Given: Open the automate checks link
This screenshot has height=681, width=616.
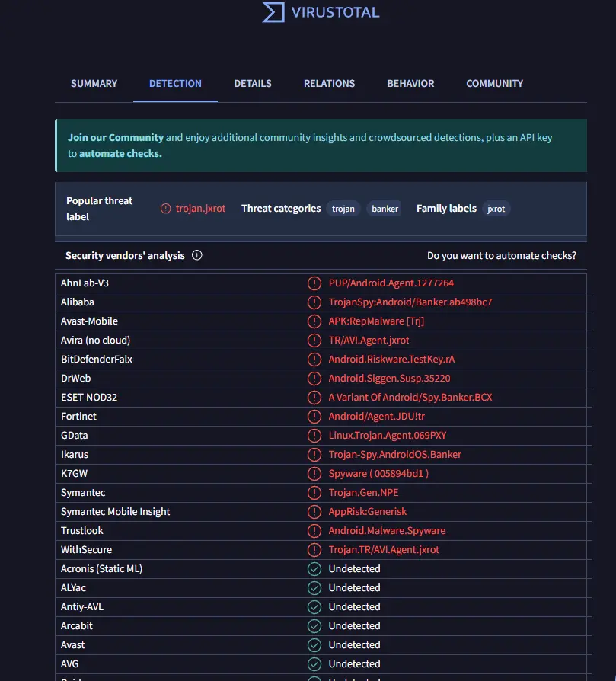Looking at the screenshot, I should pos(120,154).
